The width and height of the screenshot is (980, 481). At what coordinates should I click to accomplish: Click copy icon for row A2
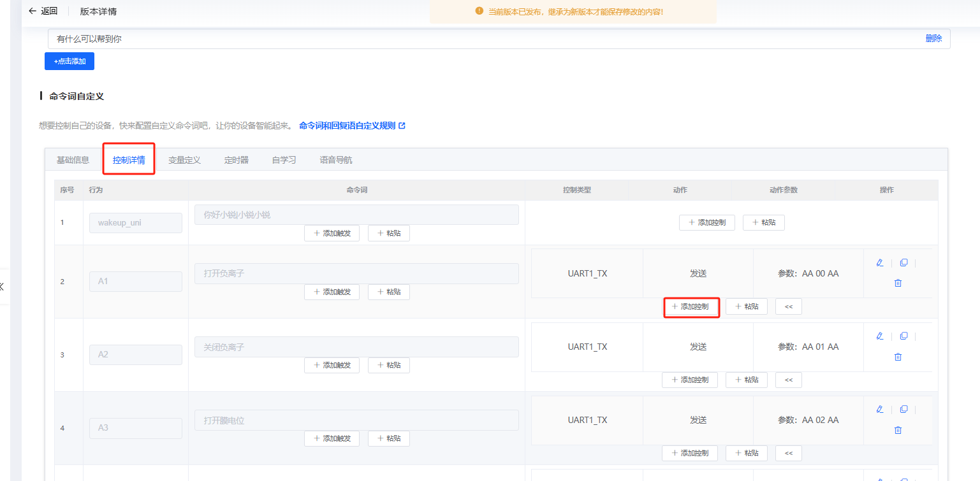(903, 336)
